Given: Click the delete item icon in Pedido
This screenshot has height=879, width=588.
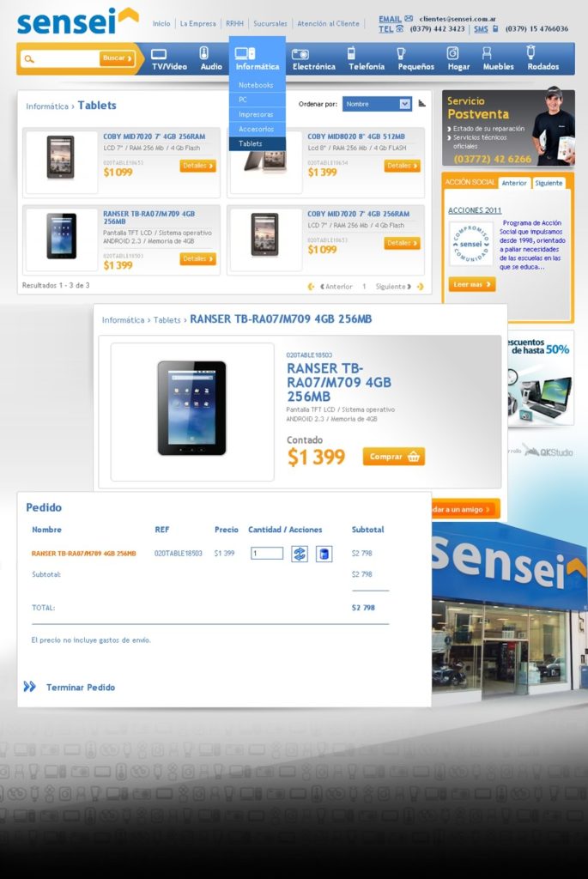Looking at the screenshot, I should coord(324,554).
